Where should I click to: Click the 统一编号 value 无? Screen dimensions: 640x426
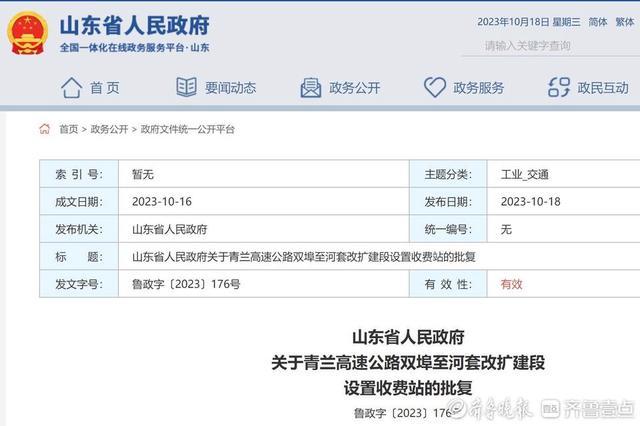coord(506,229)
